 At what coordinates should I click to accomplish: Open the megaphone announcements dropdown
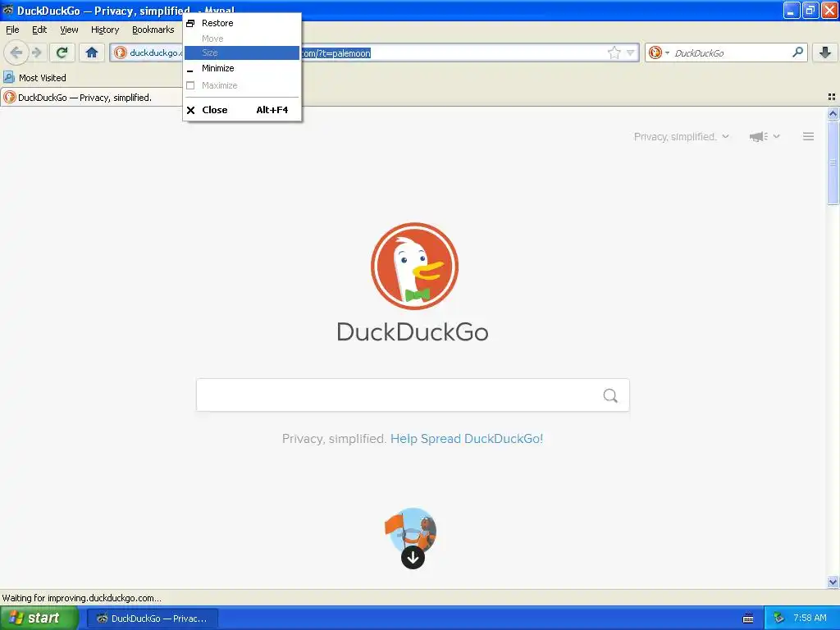[765, 137]
